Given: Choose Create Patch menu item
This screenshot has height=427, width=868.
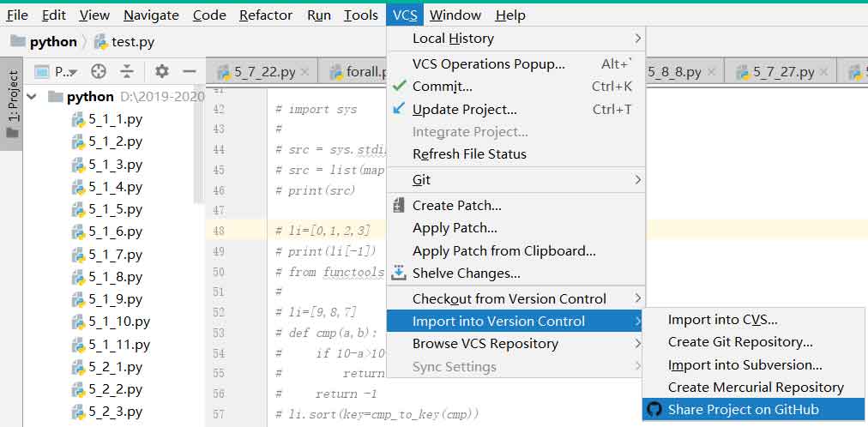Looking at the screenshot, I should (516, 206).
